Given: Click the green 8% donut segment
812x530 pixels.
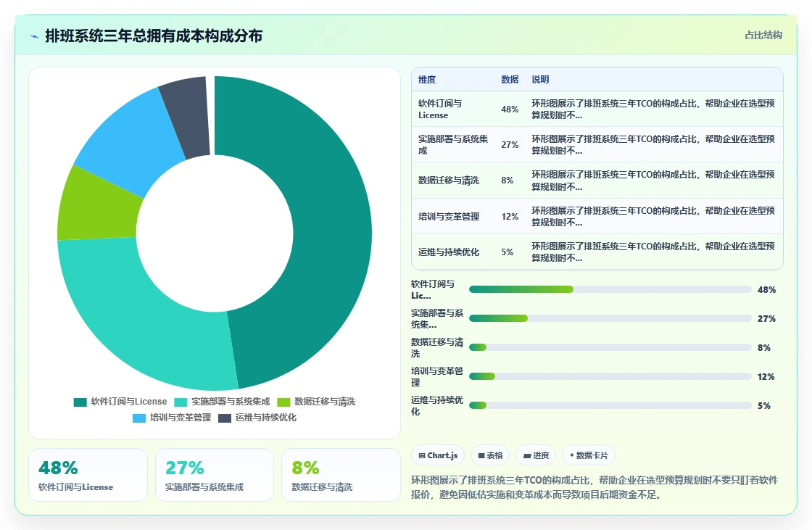Looking at the screenshot, I should [96, 207].
